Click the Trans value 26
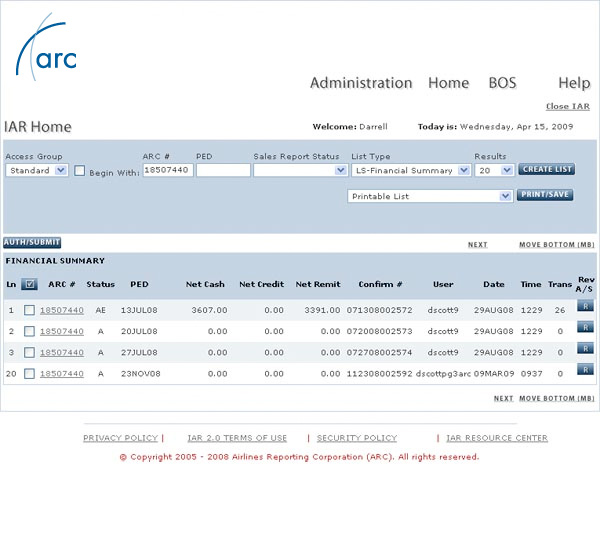The width and height of the screenshot is (600, 550). pyautogui.click(x=560, y=310)
